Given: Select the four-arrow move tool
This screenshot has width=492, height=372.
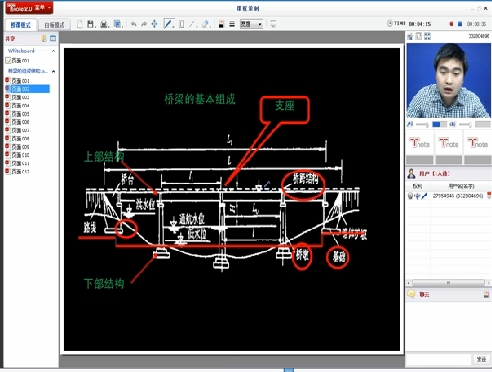Looking at the screenshot, I should pos(154,24).
